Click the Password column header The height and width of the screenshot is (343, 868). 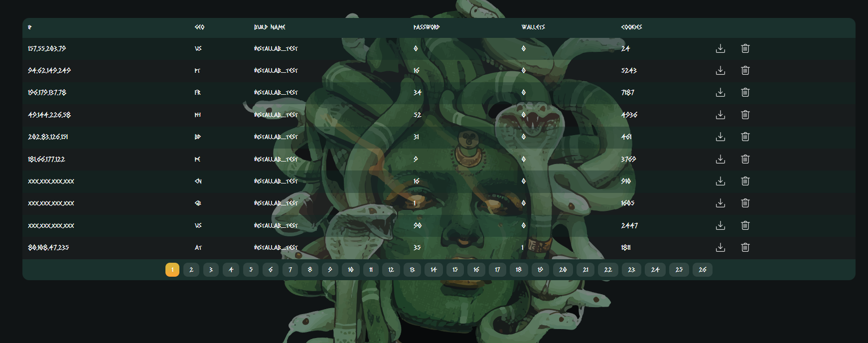[x=427, y=27]
